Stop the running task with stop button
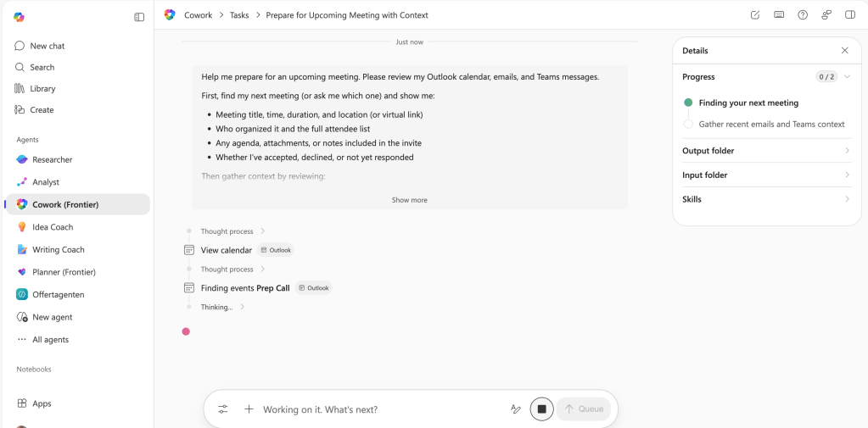This screenshot has height=428, width=868. coord(541,409)
